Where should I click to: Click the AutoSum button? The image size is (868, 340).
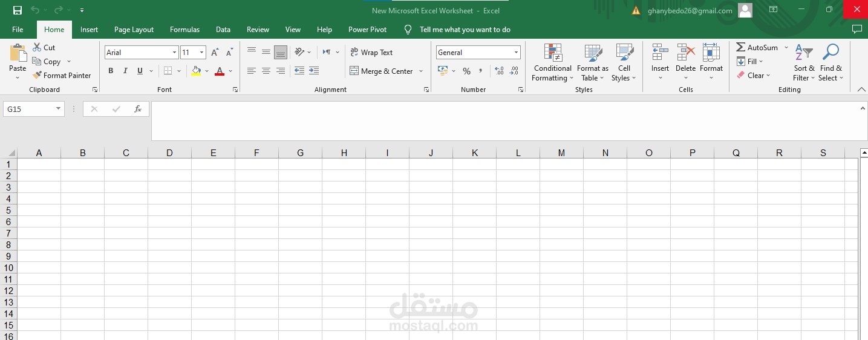click(x=757, y=47)
